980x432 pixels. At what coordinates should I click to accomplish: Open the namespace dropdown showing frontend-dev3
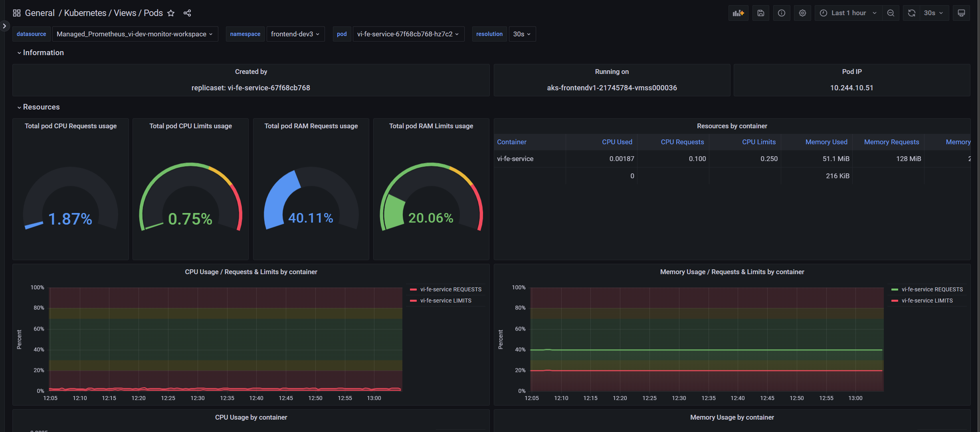(x=295, y=34)
